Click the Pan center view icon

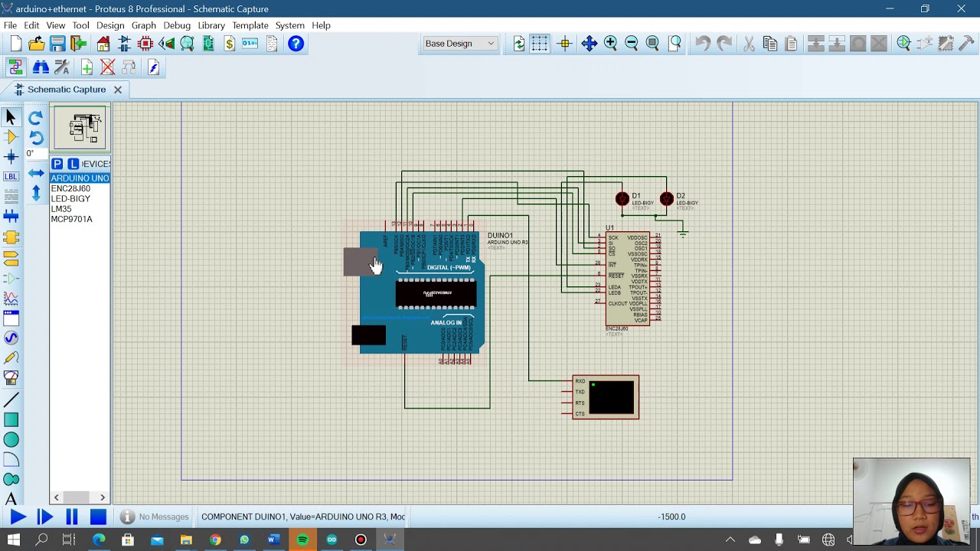[589, 44]
